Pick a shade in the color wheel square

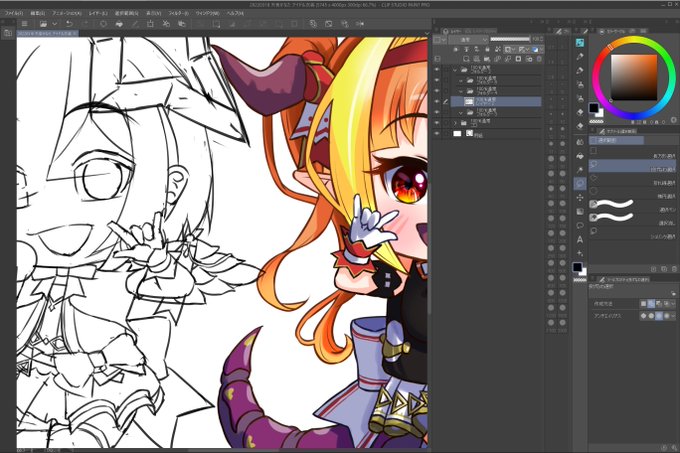[x=634, y=78]
